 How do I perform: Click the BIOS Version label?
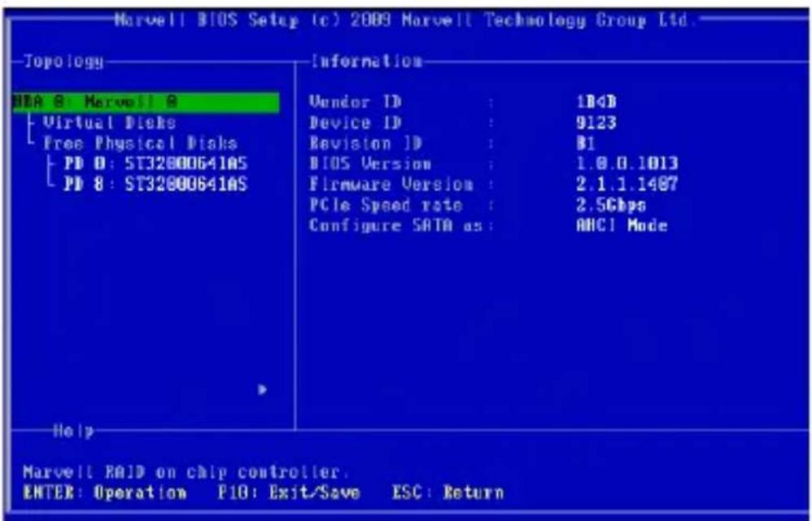pos(370,164)
